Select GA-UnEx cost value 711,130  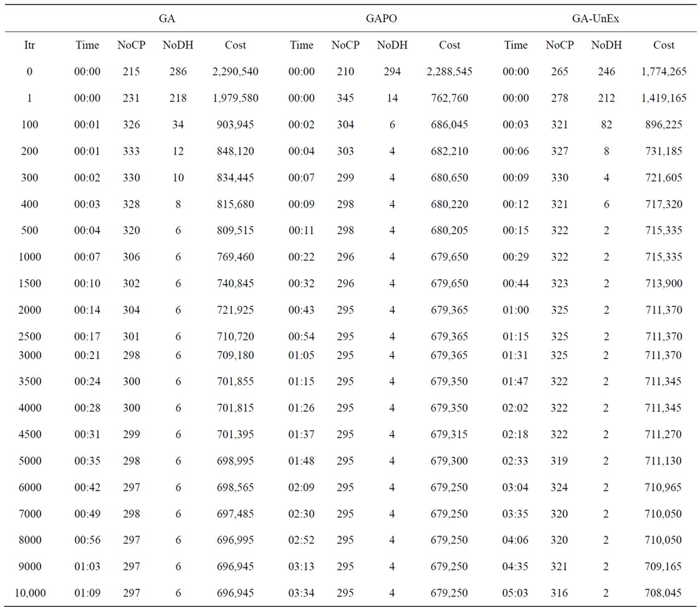pos(664,461)
